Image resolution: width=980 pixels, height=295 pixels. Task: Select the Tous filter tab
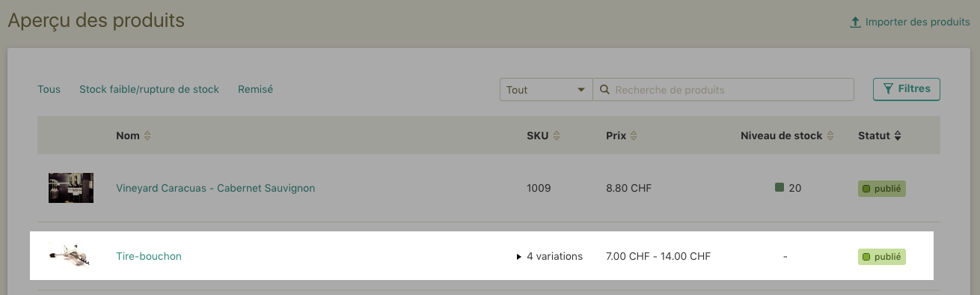49,89
